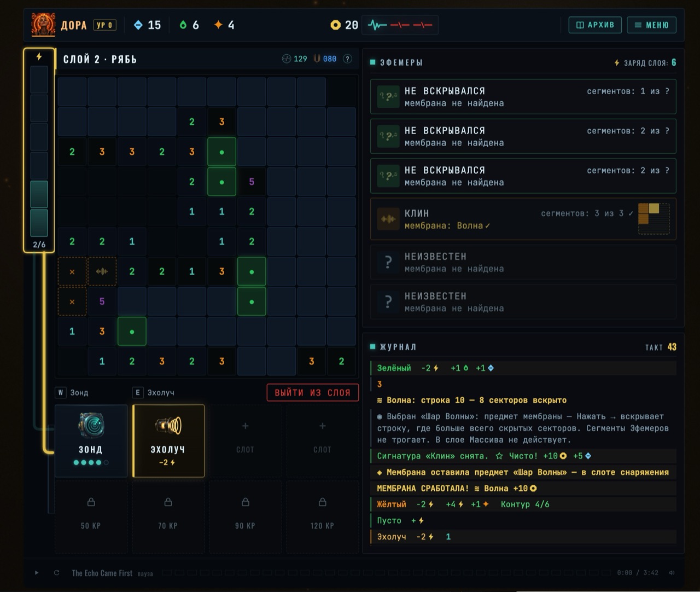Select the Зонд equipment slot

tap(91, 441)
